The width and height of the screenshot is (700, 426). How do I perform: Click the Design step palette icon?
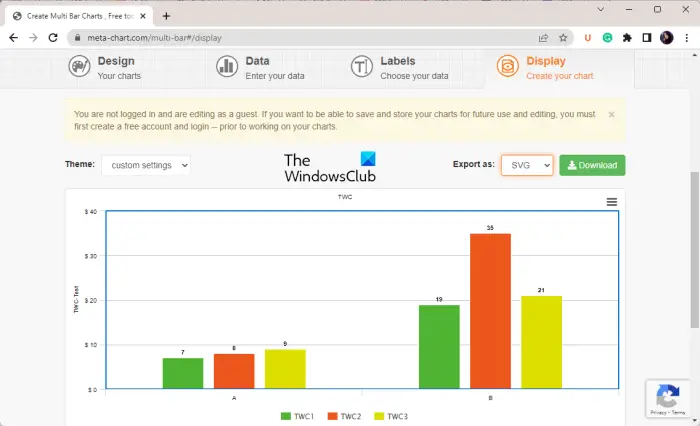pyautogui.click(x=79, y=67)
